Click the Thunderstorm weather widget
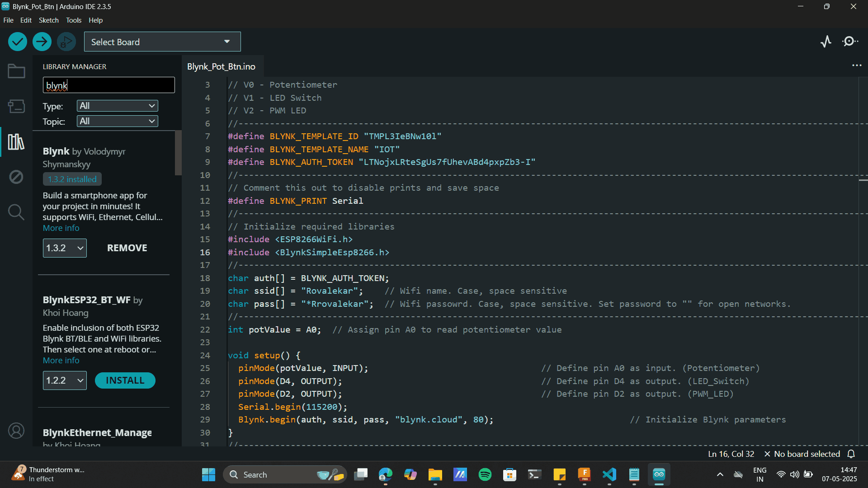Image resolution: width=868 pixels, height=488 pixels. tap(49, 474)
